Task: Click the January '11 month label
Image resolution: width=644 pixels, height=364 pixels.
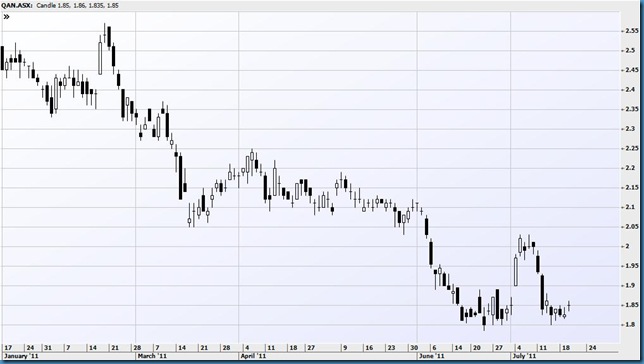Action: (21, 356)
